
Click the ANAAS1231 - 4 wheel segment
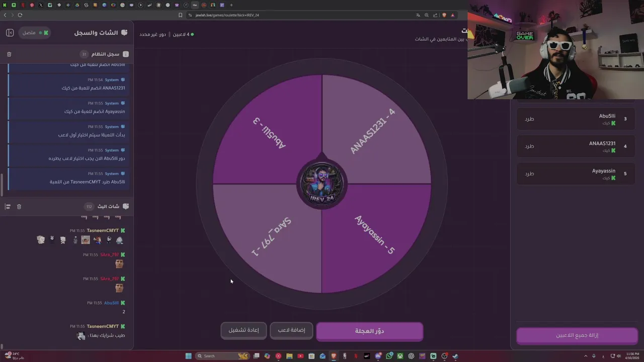(373, 131)
